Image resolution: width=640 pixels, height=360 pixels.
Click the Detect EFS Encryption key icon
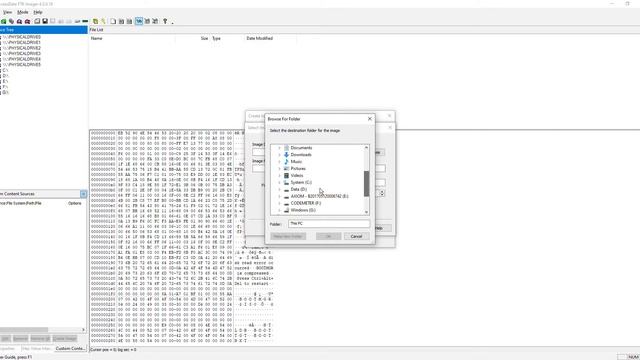coord(104,21)
